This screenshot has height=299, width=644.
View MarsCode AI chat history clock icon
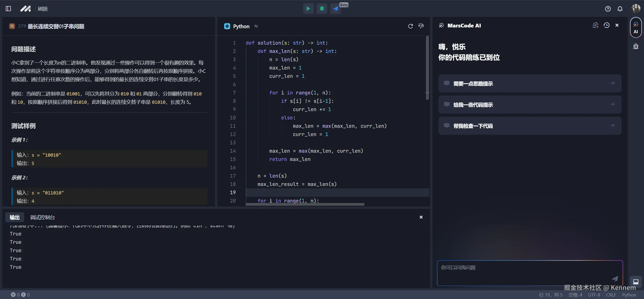coord(606,25)
